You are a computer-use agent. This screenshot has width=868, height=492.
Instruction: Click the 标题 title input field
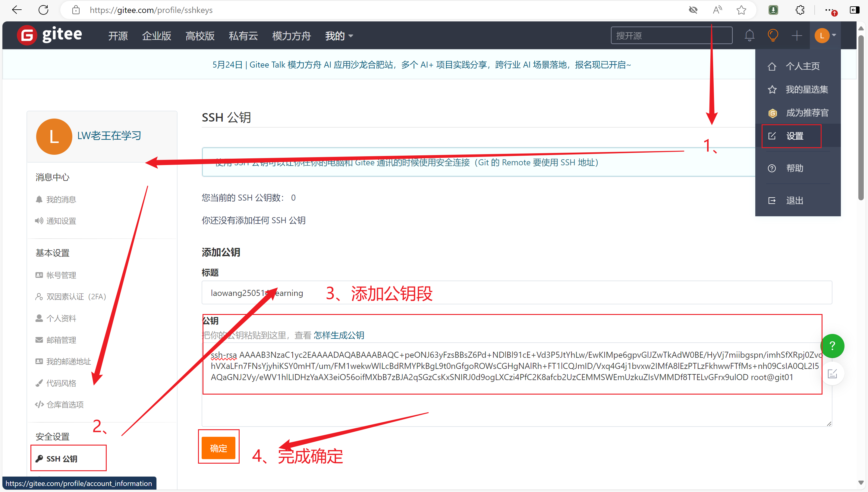point(574,293)
